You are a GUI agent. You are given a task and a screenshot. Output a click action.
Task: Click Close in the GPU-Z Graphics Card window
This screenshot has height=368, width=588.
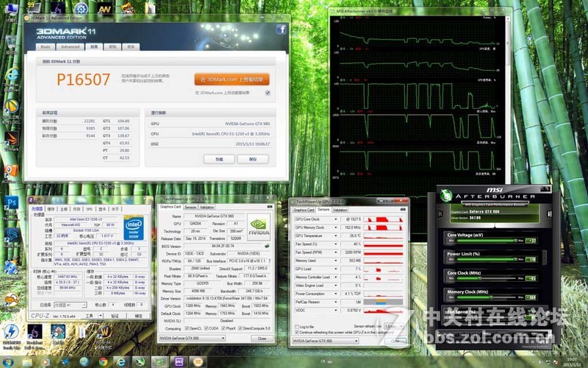click(262, 339)
